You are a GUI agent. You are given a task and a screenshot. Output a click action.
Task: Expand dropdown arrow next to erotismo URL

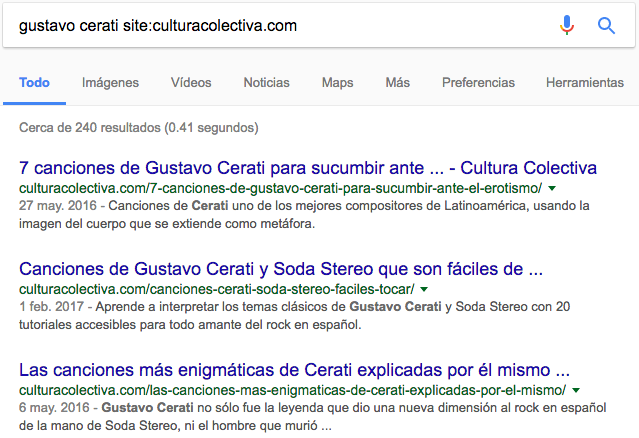pyautogui.click(x=552, y=188)
